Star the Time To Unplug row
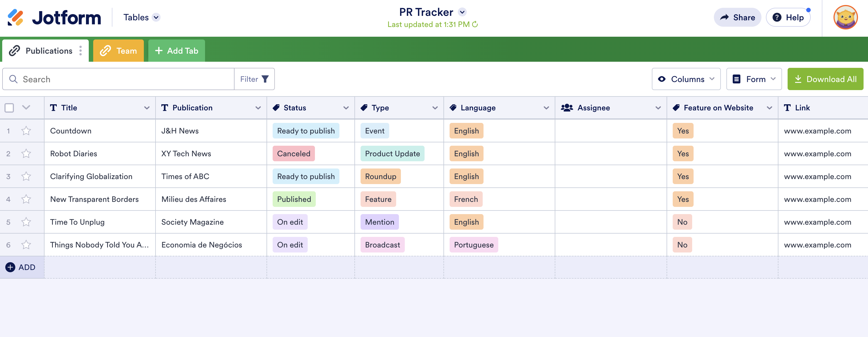868x337 pixels. point(26,222)
